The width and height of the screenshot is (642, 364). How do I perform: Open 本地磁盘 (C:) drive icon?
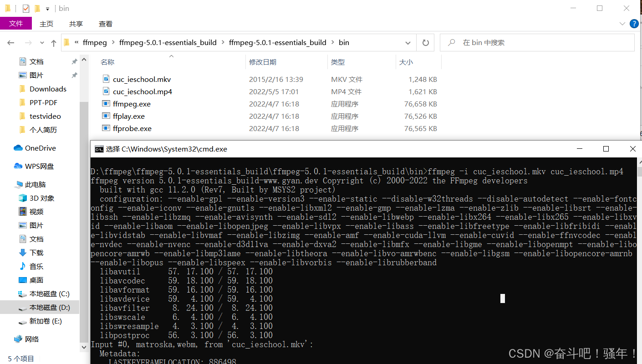(22, 293)
